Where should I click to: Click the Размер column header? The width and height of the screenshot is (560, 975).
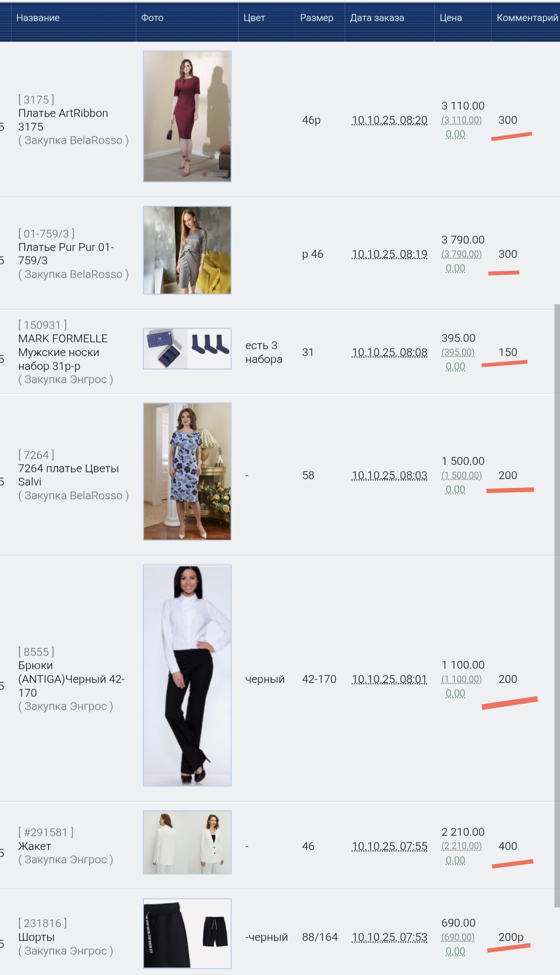(x=317, y=18)
